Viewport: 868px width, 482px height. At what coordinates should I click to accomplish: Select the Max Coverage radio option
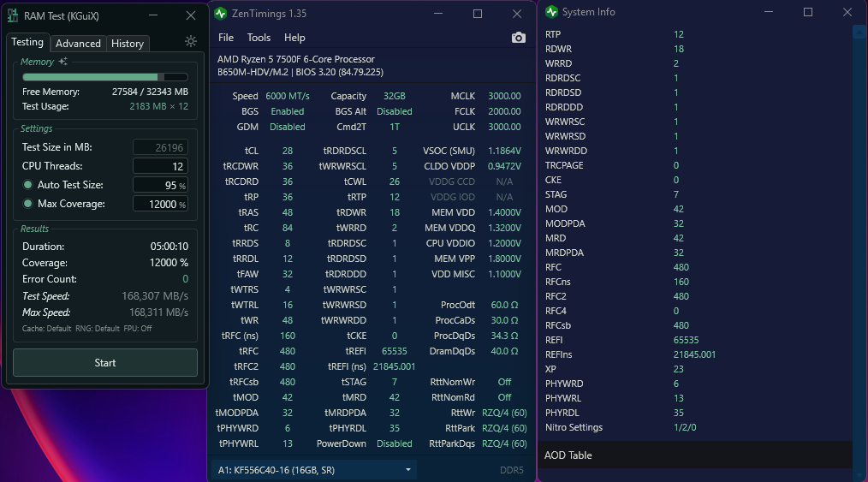27,204
